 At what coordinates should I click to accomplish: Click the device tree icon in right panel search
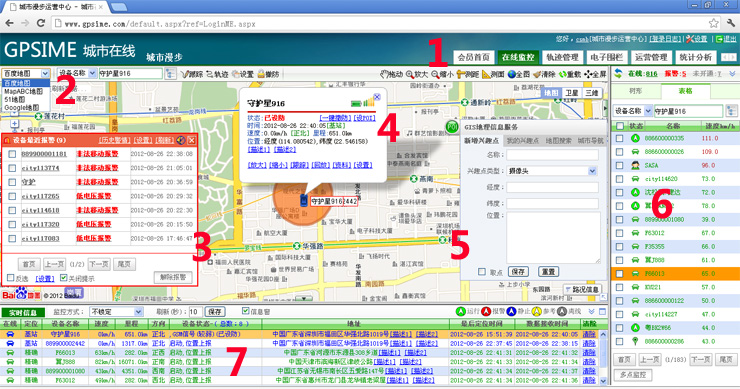731,111
